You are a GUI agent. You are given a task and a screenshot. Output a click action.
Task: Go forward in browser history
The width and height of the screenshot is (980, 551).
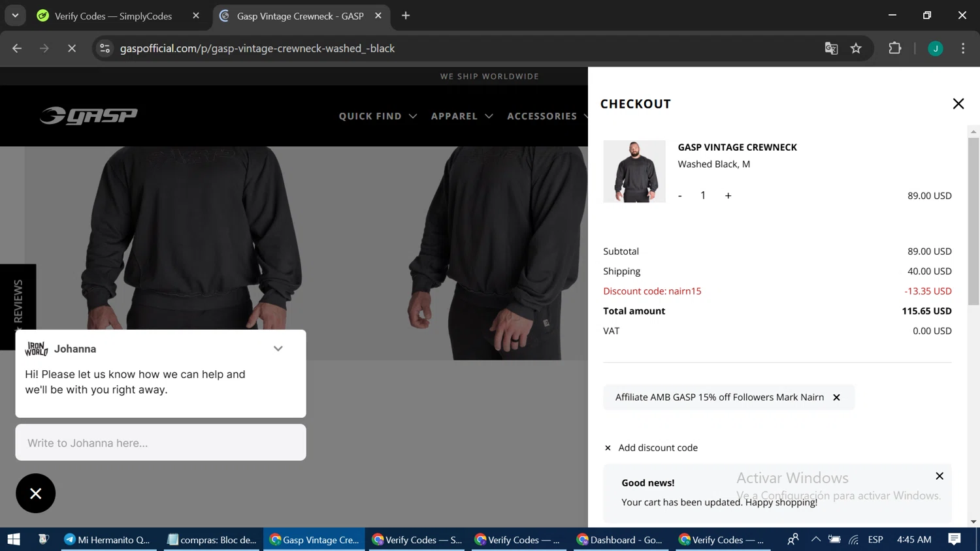pyautogui.click(x=44, y=48)
